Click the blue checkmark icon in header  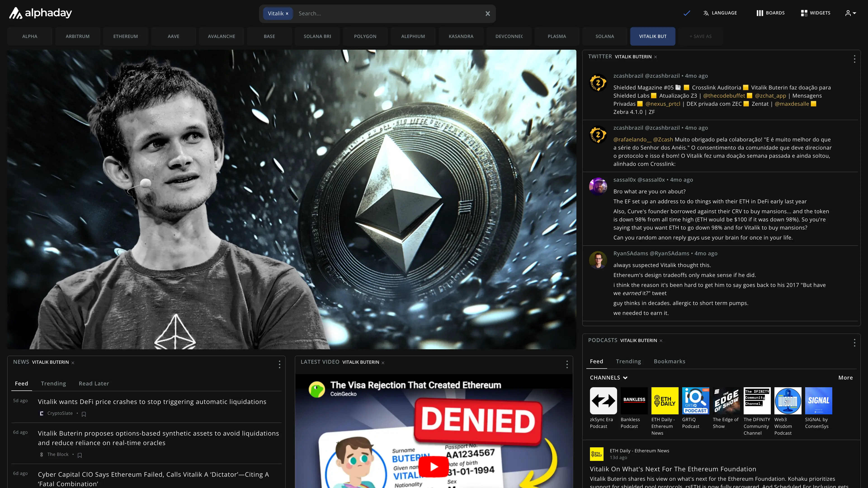click(687, 13)
